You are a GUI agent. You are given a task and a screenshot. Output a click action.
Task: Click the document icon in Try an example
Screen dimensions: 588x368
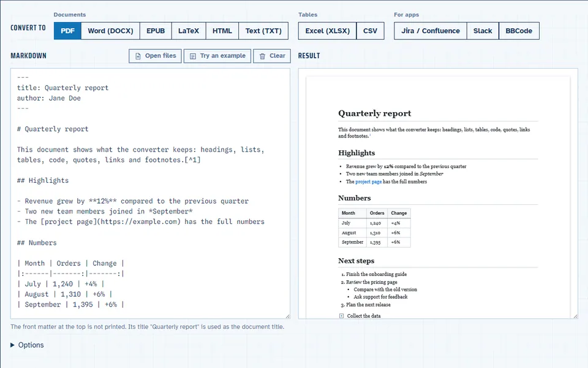193,56
